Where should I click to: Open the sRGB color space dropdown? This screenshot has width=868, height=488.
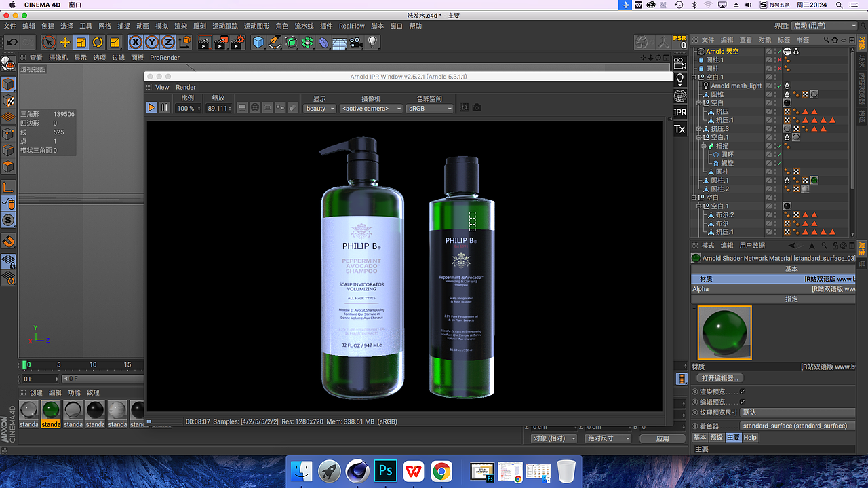pyautogui.click(x=430, y=108)
